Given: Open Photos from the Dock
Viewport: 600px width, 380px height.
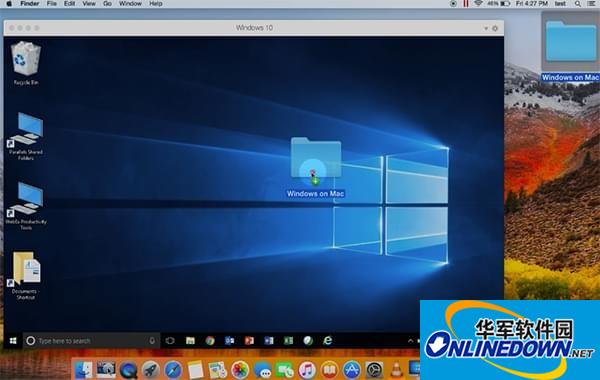Looking at the screenshot, I should 240,370.
